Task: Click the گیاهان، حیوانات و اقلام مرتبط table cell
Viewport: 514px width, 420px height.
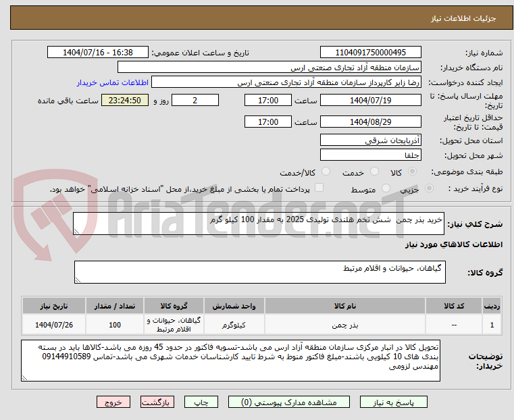Action: [174, 325]
